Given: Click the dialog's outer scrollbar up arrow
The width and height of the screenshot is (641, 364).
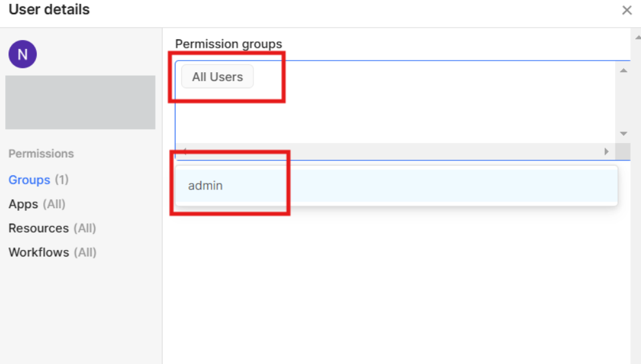Looking at the screenshot, I should click(638, 37).
